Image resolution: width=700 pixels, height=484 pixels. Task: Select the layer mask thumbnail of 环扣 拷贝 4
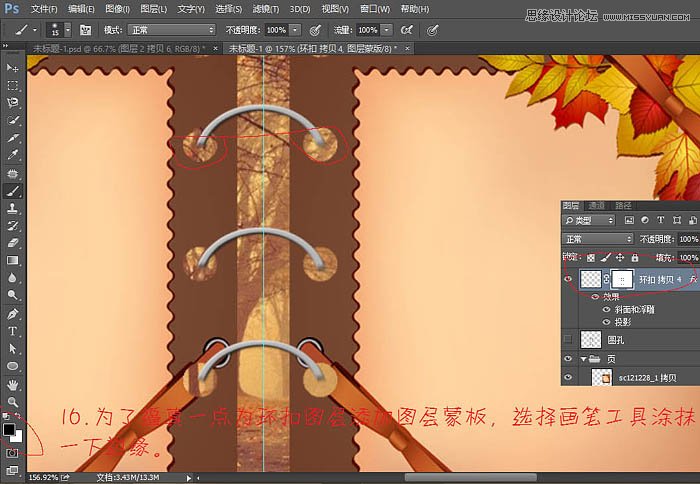(622, 281)
